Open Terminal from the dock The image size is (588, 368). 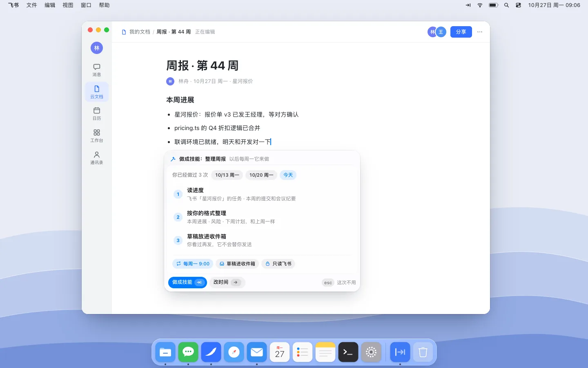point(348,352)
